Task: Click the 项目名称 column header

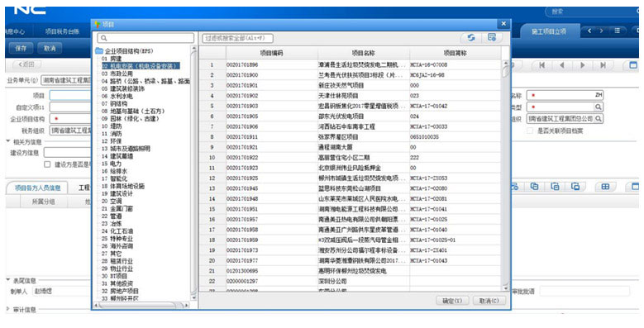Action: click(364, 53)
